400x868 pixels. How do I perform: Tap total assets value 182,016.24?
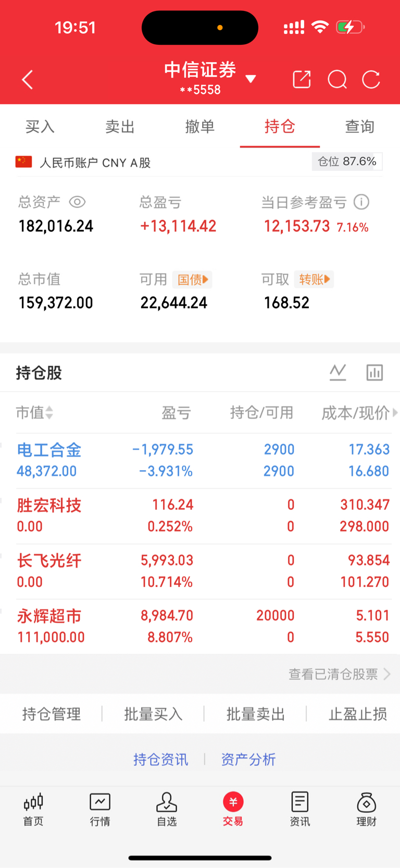(56, 226)
